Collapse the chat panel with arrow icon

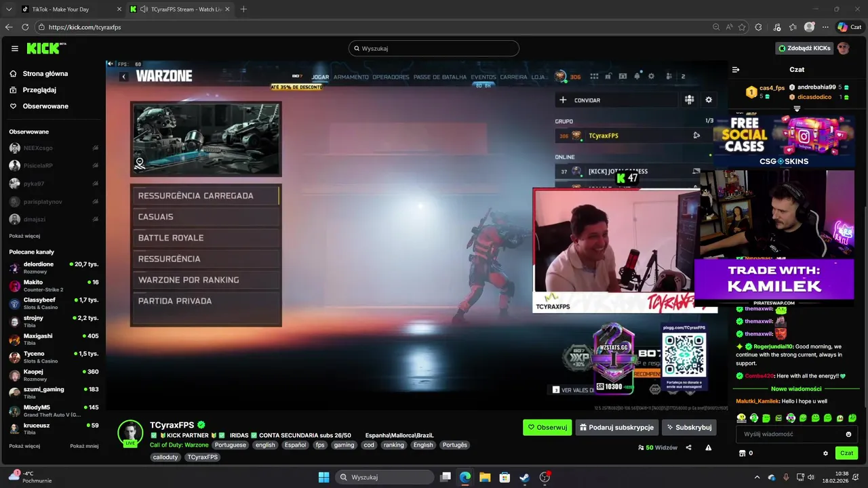[736, 69]
